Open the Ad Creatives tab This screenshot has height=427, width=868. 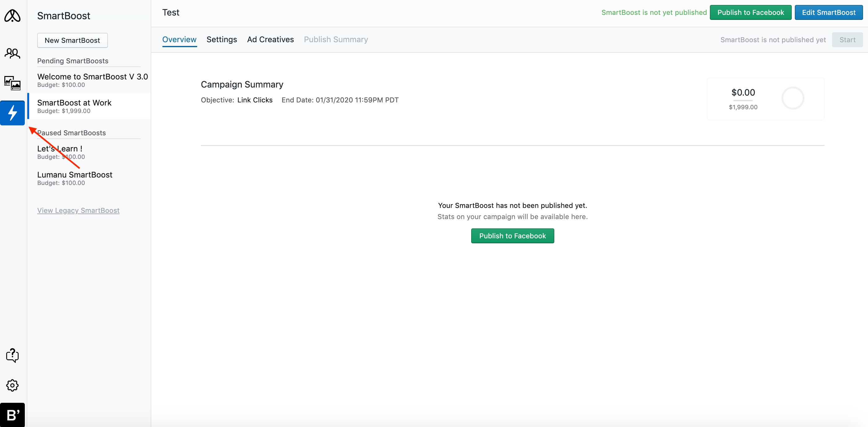270,39
